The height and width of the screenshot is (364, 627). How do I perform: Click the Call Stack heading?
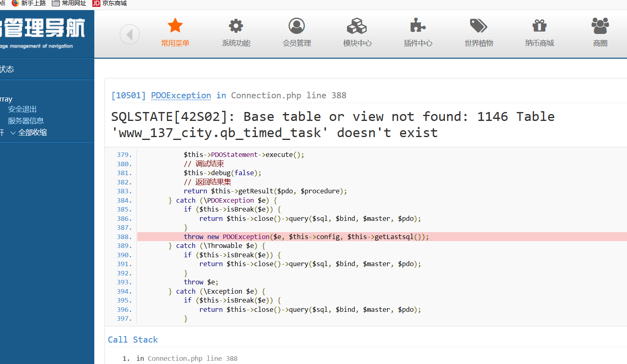tap(133, 340)
